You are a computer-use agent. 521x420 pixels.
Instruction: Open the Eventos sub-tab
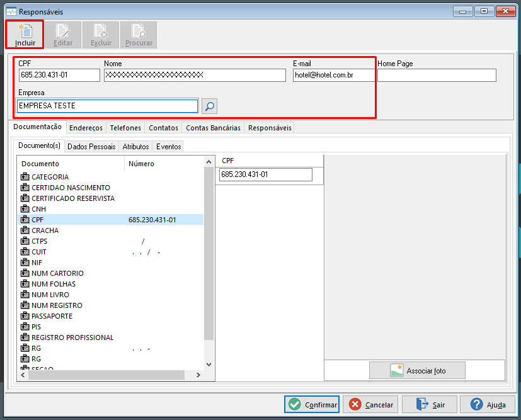168,147
